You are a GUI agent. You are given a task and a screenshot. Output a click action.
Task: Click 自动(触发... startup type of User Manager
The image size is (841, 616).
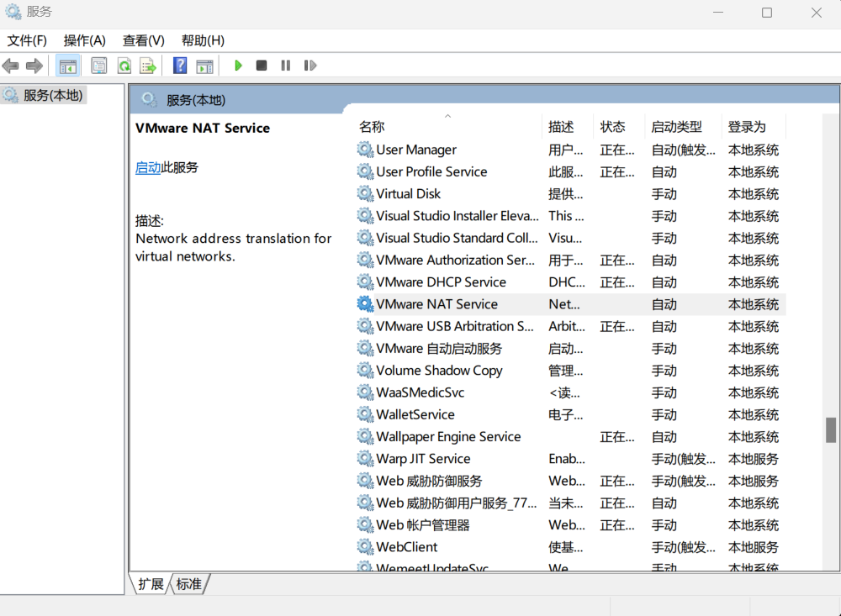pos(683,150)
